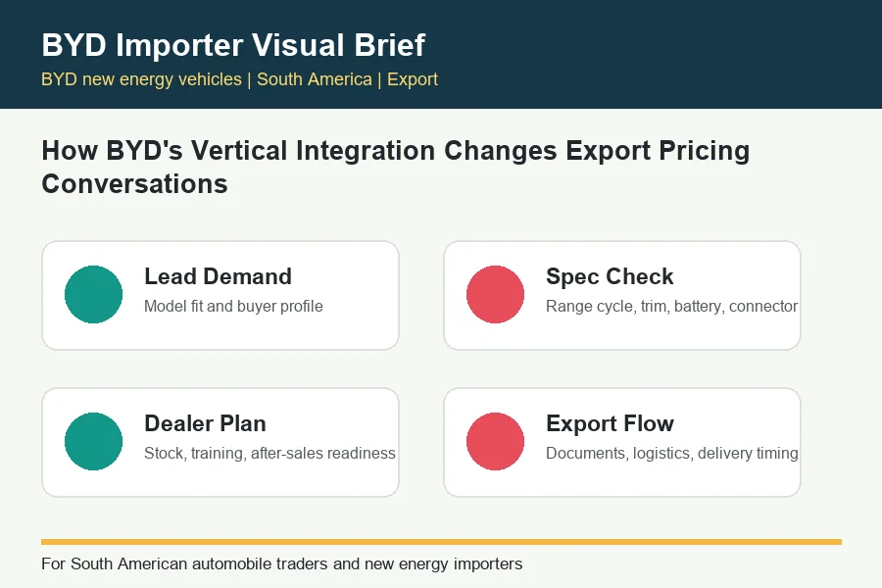The image size is (882, 588).
Task: Click the 'BYD Importer Visual Brief' heading
Action: [x=233, y=44]
